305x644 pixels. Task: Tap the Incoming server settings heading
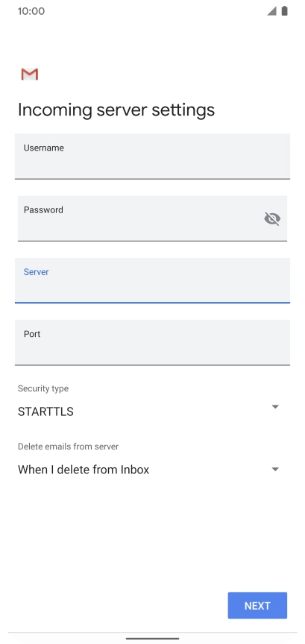(x=116, y=110)
